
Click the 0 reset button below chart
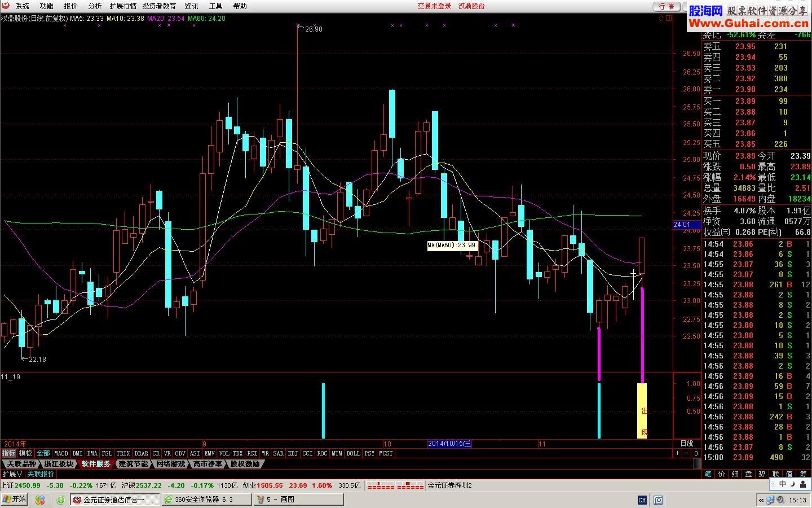[696, 453]
